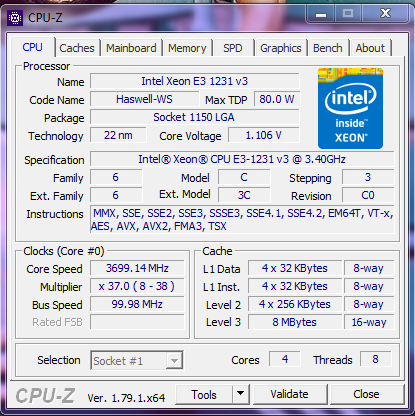The width and height of the screenshot is (415, 416).
Task: Click the Technology value 22 nm
Action: (118, 135)
